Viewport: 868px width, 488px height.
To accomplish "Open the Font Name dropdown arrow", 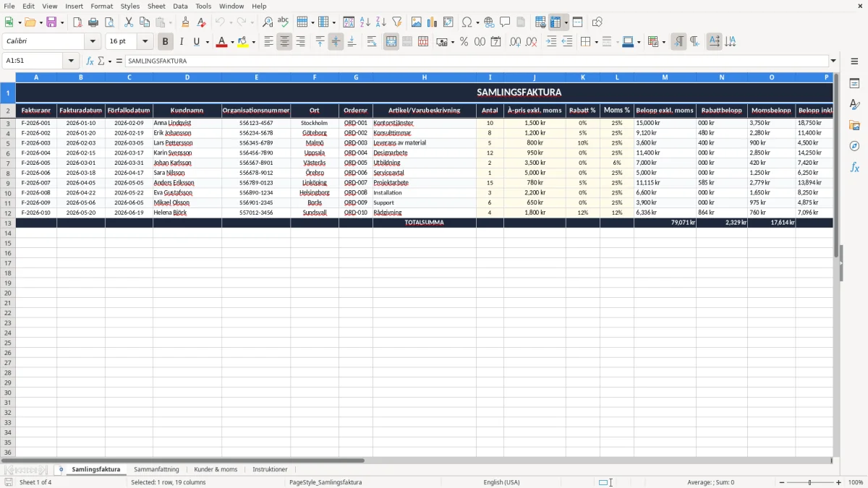I will (x=93, y=42).
